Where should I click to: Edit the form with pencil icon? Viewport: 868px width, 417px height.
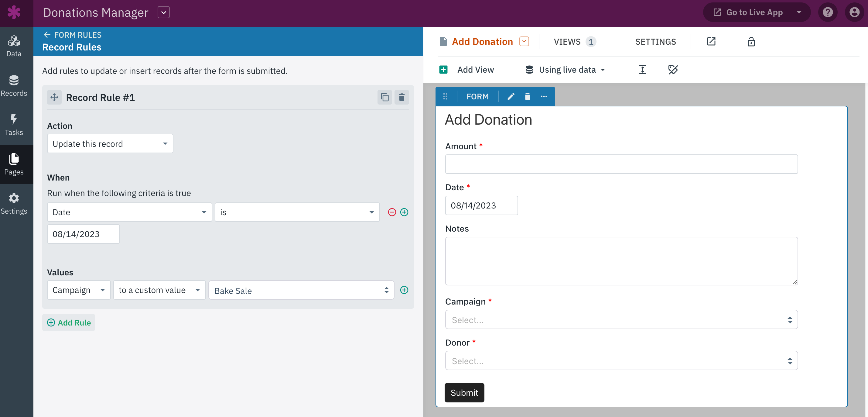tap(511, 96)
